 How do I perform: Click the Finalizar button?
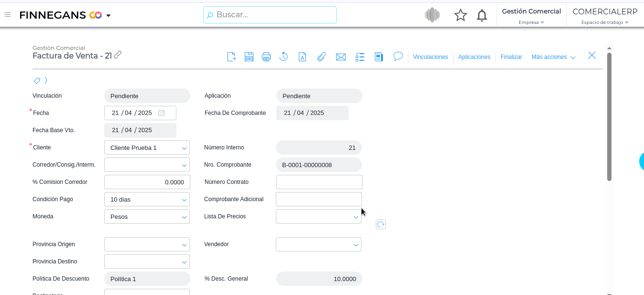(x=511, y=57)
